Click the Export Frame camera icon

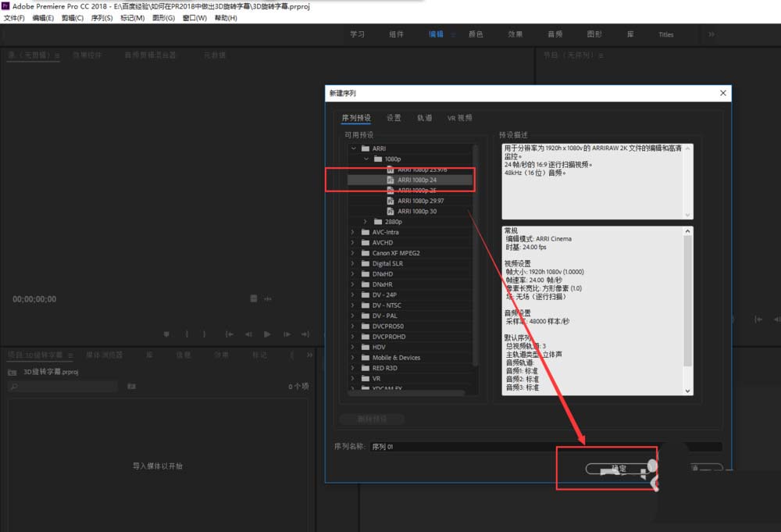(268, 298)
